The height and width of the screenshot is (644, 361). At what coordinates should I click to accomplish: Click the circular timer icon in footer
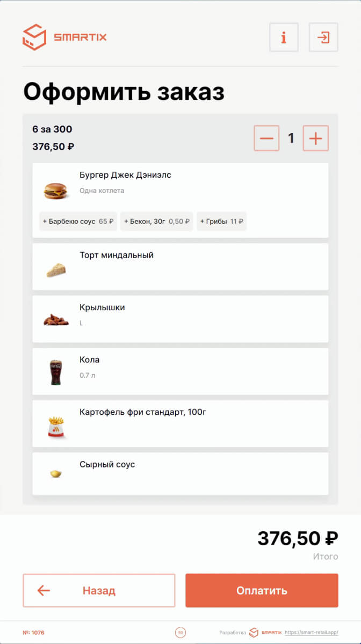click(180, 633)
